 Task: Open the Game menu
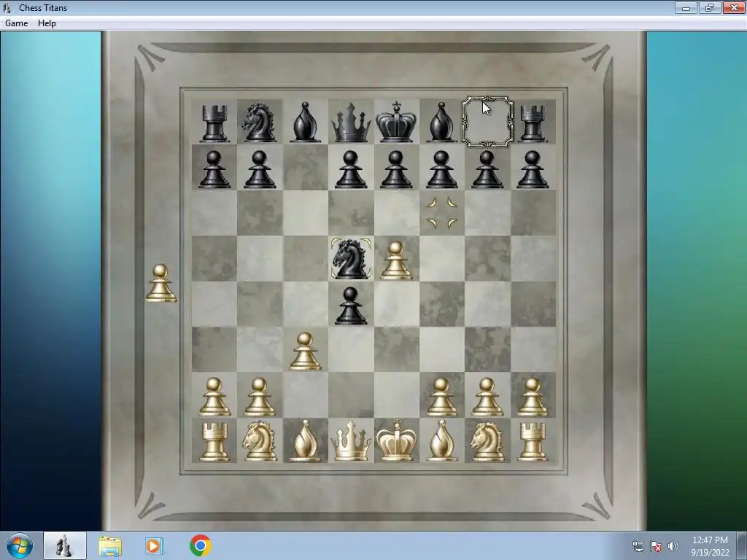click(16, 23)
